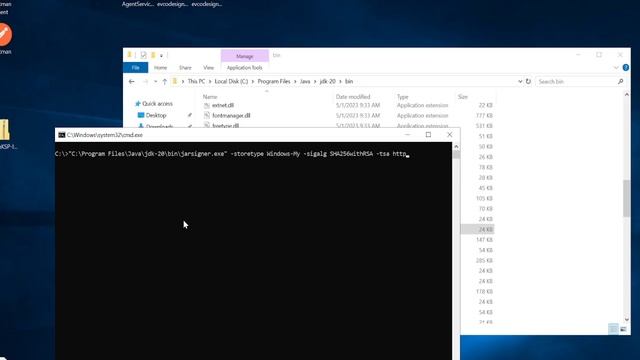Screen dimensions: 640x360
Task: Click the highlighted 24 KB size row
Action: [x=478, y=229]
